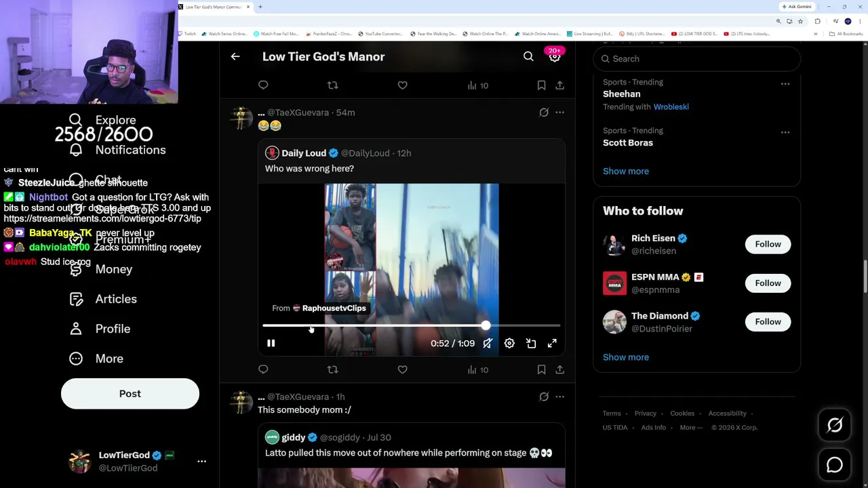Repost the post above the 54m post
The height and width of the screenshot is (488, 868).
pos(332,85)
